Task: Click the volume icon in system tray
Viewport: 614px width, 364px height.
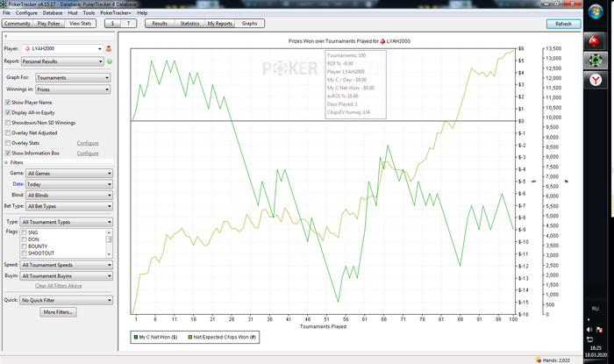Action: point(589,330)
